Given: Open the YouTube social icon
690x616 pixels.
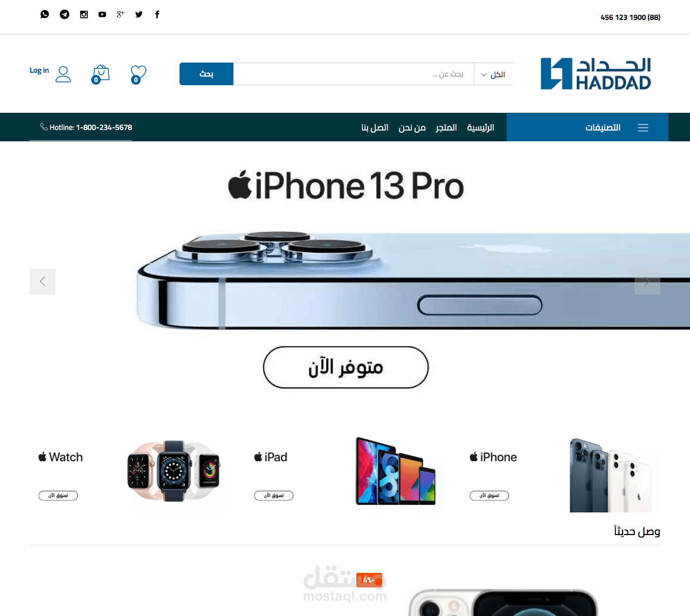Looking at the screenshot, I should point(102,15).
